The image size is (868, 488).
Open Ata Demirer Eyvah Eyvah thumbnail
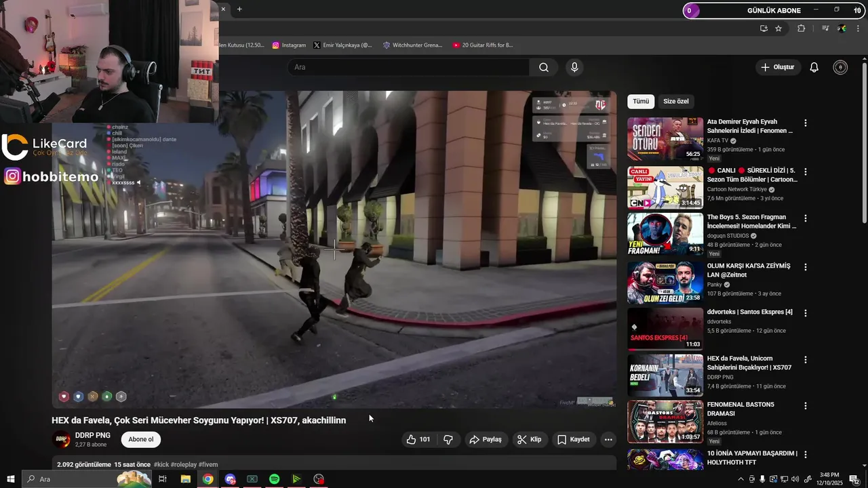pyautogui.click(x=665, y=139)
